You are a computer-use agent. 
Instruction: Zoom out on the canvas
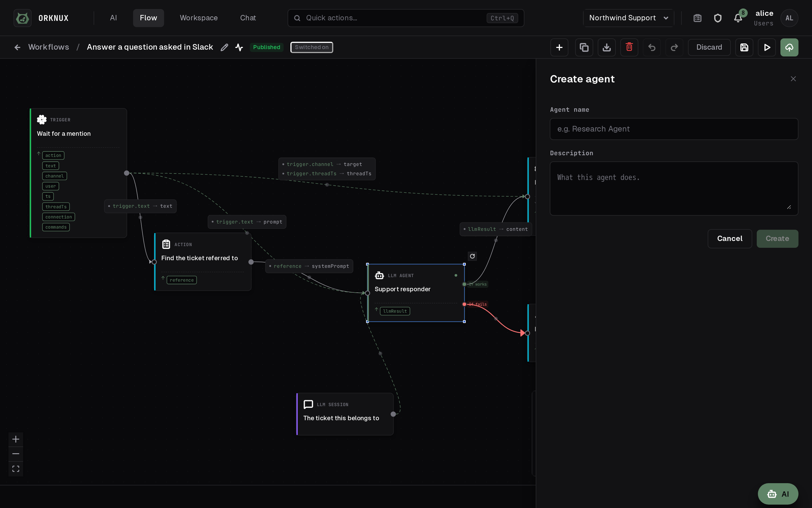click(16, 454)
